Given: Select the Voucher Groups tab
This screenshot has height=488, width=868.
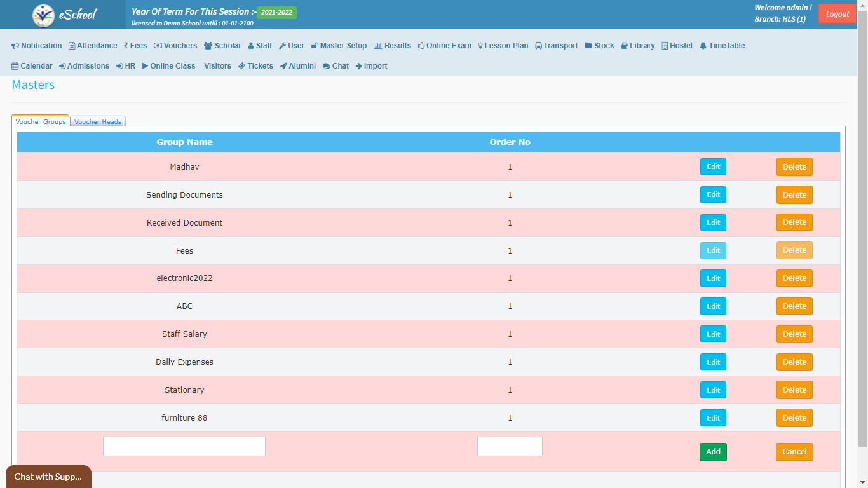Looking at the screenshot, I should point(40,121).
